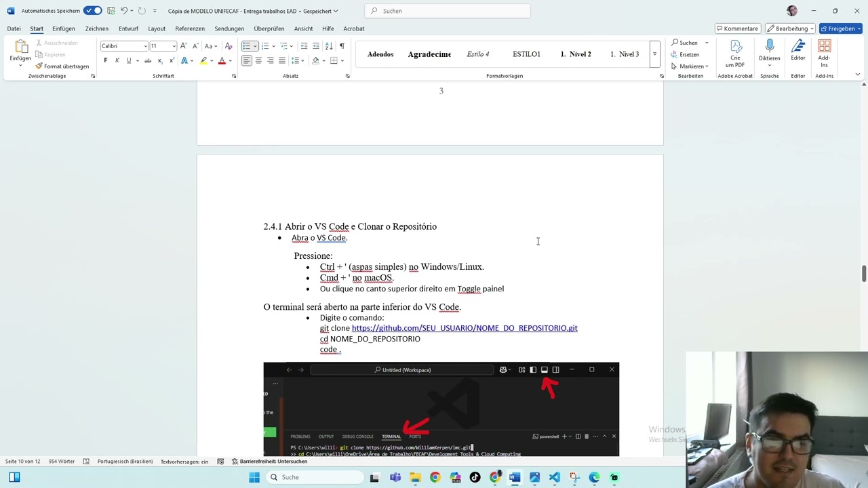
Task: Apply the yellow text highlight color
Action: point(203,60)
